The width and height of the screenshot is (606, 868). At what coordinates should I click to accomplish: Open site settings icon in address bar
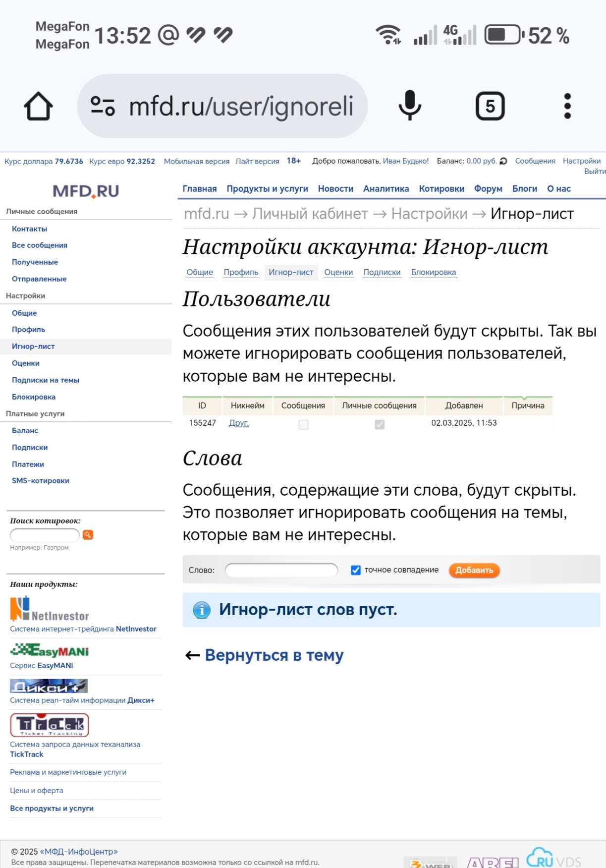click(x=103, y=106)
